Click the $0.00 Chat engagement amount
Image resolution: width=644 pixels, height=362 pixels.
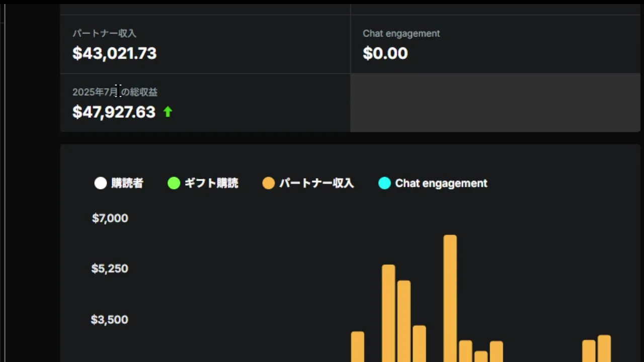[385, 53]
